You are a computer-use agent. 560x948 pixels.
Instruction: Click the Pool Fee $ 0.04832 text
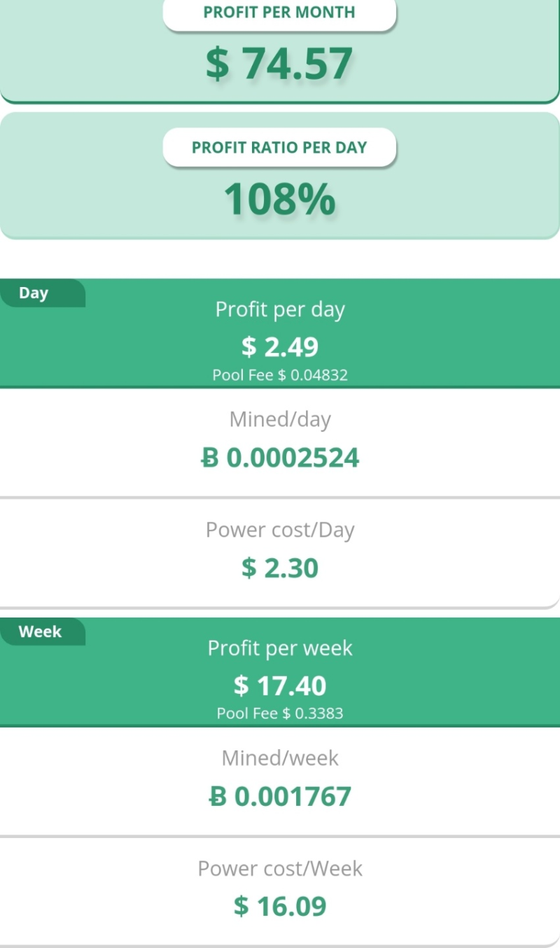coord(280,375)
